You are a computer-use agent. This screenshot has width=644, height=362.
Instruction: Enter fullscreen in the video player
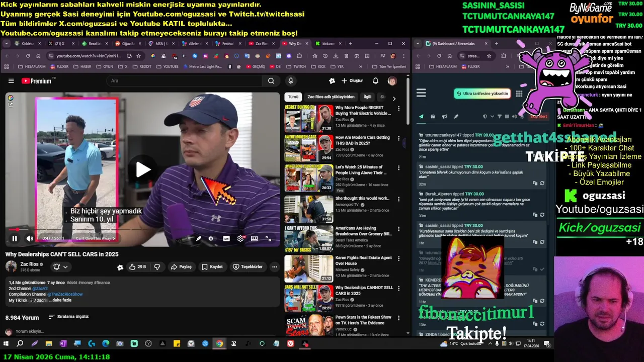268,239
